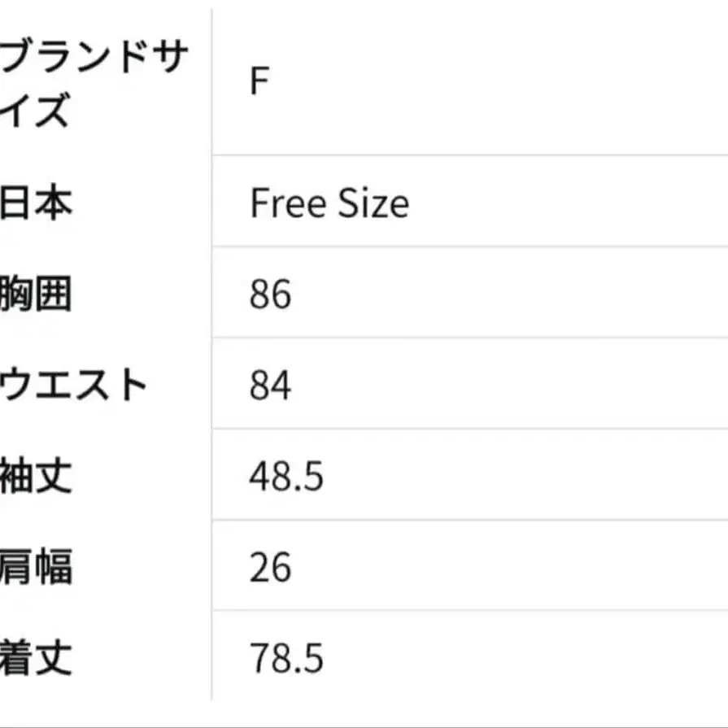Select the garment length value 78.5
The height and width of the screenshot is (728, 728).
(286, 659)
